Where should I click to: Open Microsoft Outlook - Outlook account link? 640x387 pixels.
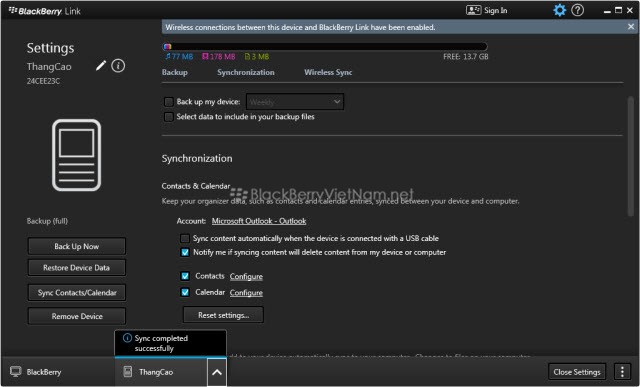pos(259,221)
